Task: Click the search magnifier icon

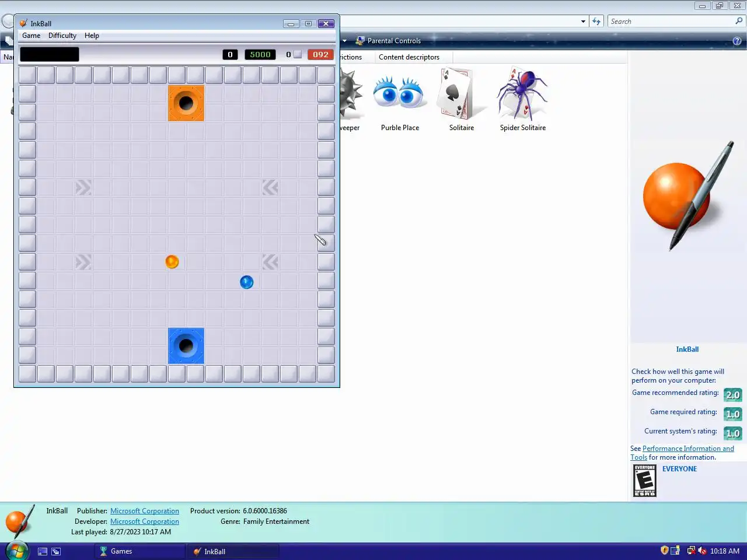Action: [739, 21]
